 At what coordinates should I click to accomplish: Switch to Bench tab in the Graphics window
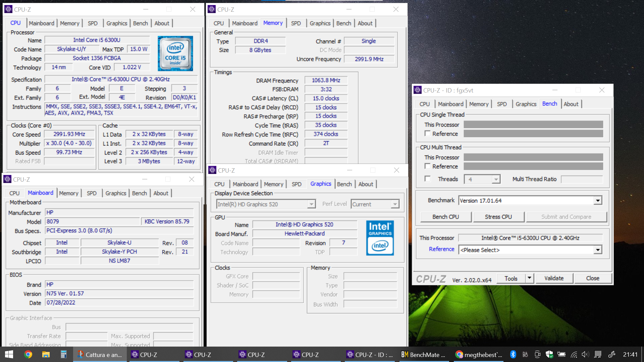tap(344, 184)
